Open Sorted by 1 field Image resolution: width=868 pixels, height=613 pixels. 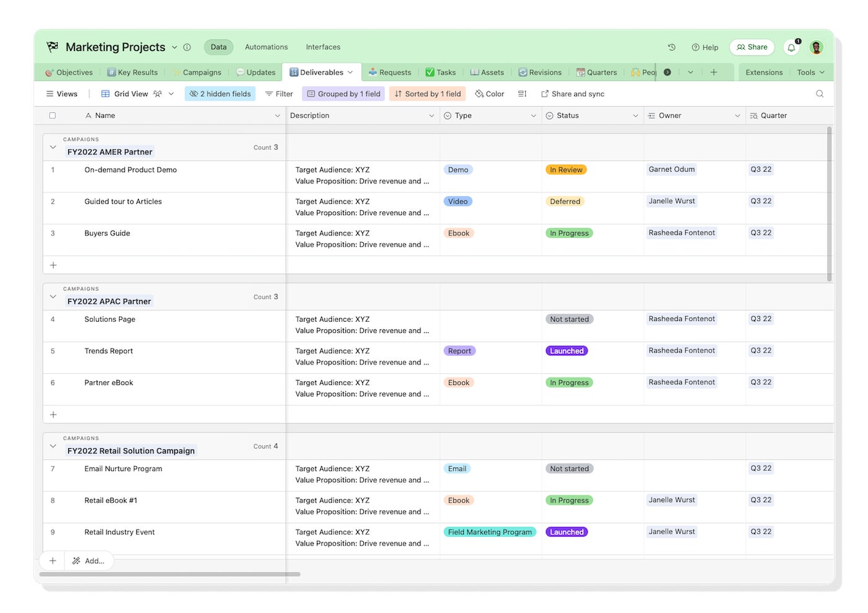point(427,94)
